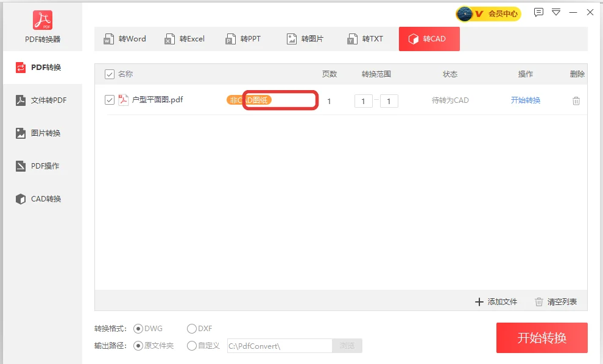
Task: Switch to the 转图片 tab
Action: click(305, 39)
